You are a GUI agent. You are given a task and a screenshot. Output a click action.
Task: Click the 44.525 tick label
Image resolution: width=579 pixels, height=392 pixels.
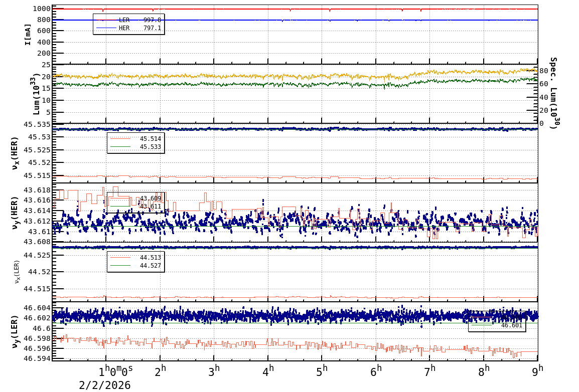(x=37, y=255)
